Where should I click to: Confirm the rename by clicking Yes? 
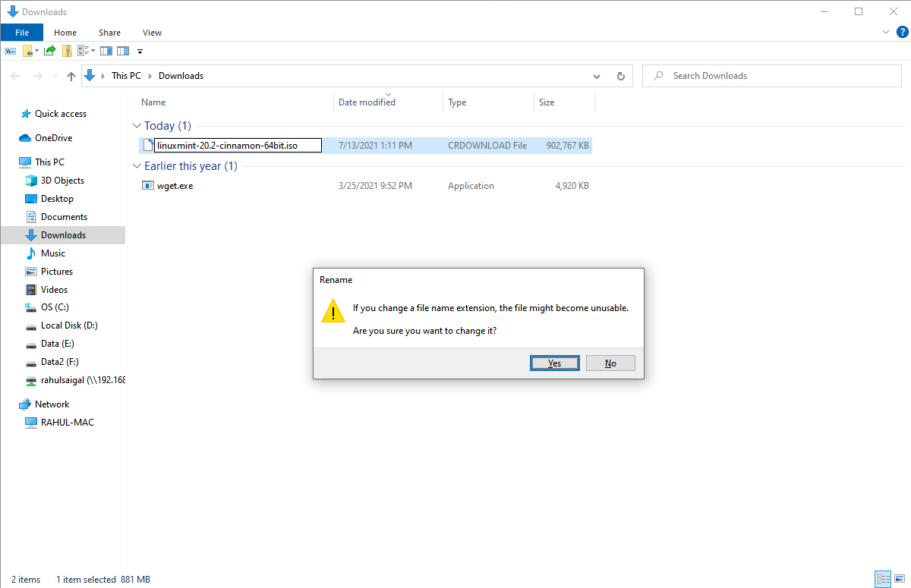[x=554, y=363]
